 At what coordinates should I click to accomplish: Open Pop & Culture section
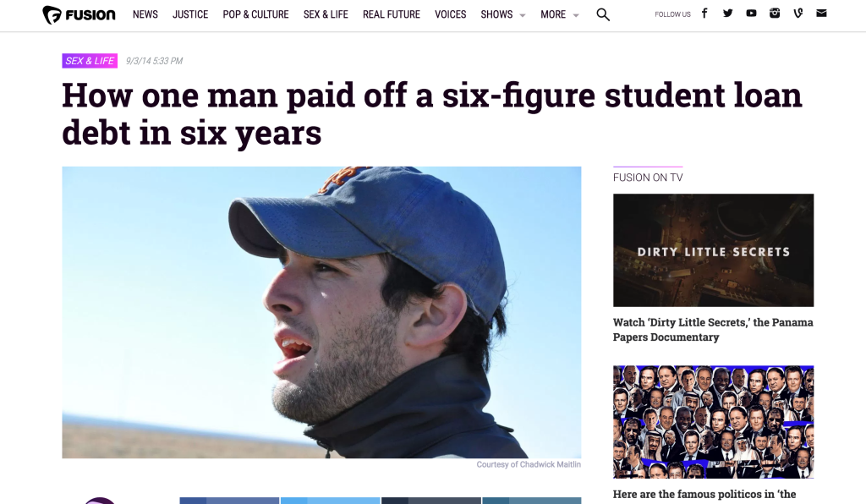point(255,14)
